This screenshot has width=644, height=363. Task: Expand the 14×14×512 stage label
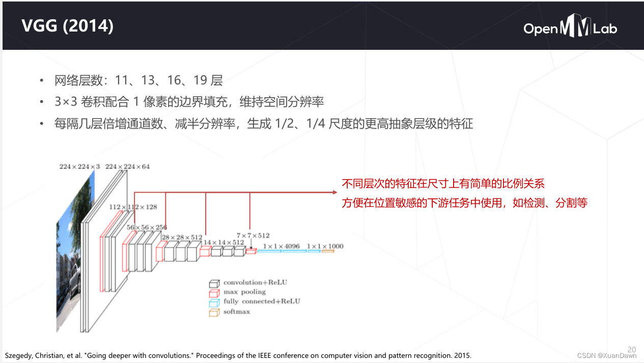point(224,243)
